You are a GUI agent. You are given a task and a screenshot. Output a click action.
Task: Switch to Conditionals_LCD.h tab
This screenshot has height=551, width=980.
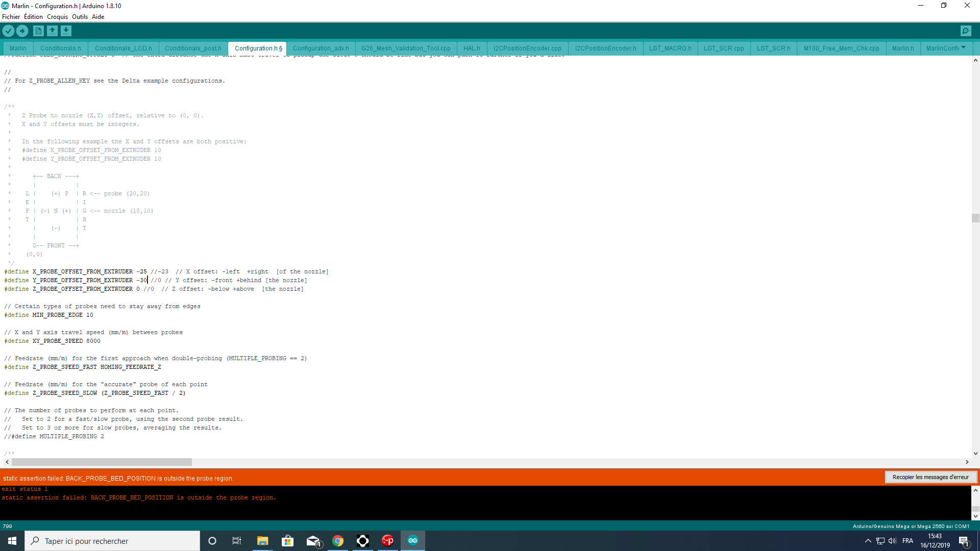123,48
